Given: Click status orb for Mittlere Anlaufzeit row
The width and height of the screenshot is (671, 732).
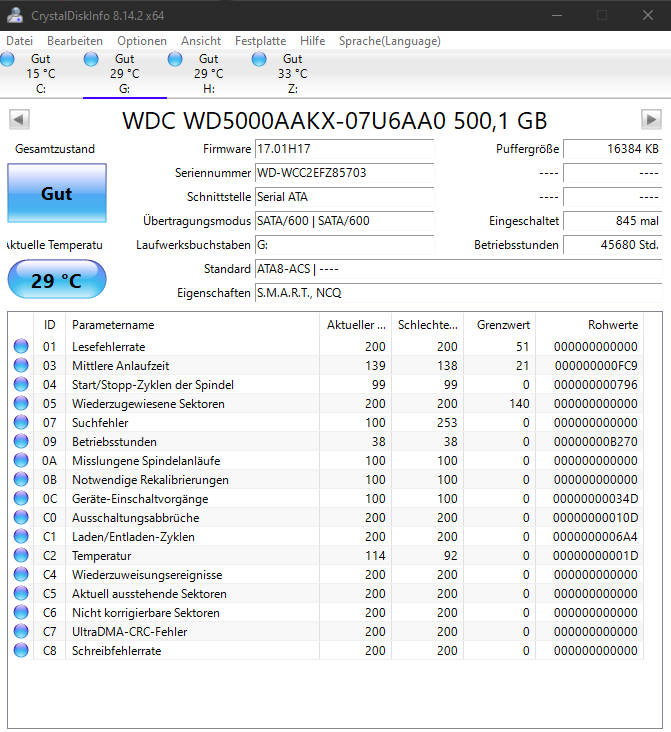Looking at the screenshot, I should [x=21, y=366].
